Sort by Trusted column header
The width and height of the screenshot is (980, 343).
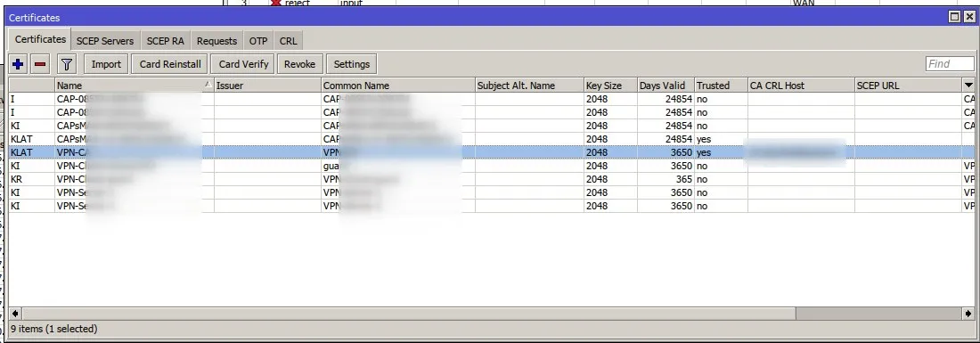point(722,86)
